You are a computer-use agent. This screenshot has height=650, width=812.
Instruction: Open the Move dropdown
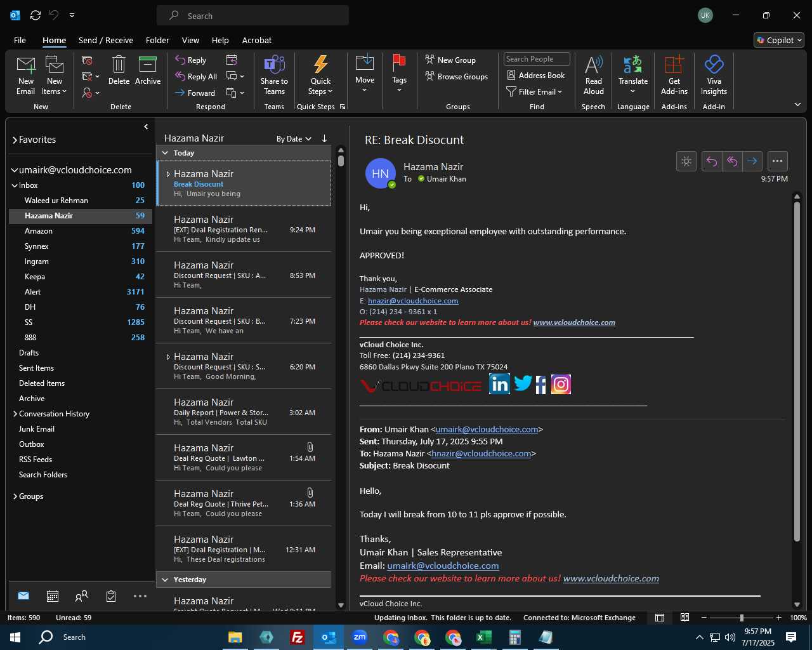point(365,74)
